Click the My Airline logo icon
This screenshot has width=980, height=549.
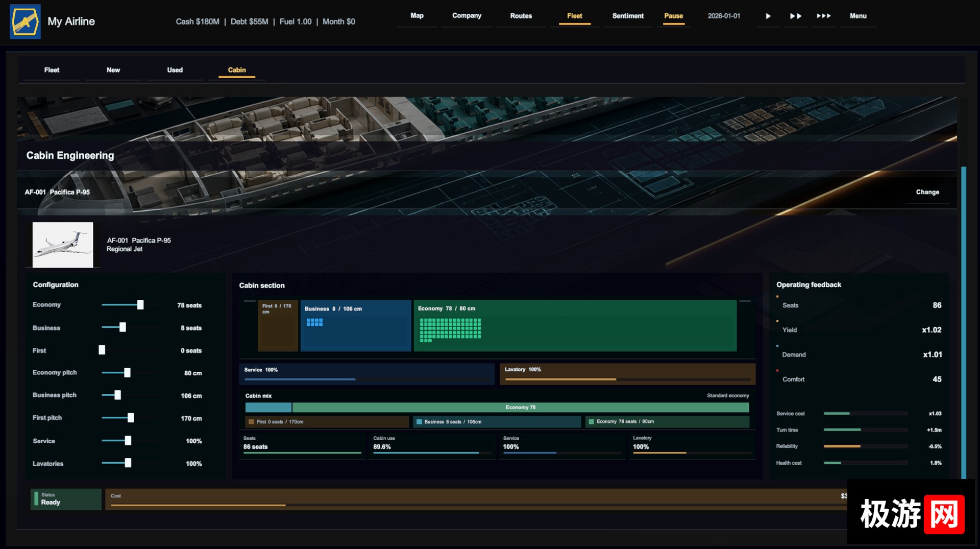tap(25, 21)
